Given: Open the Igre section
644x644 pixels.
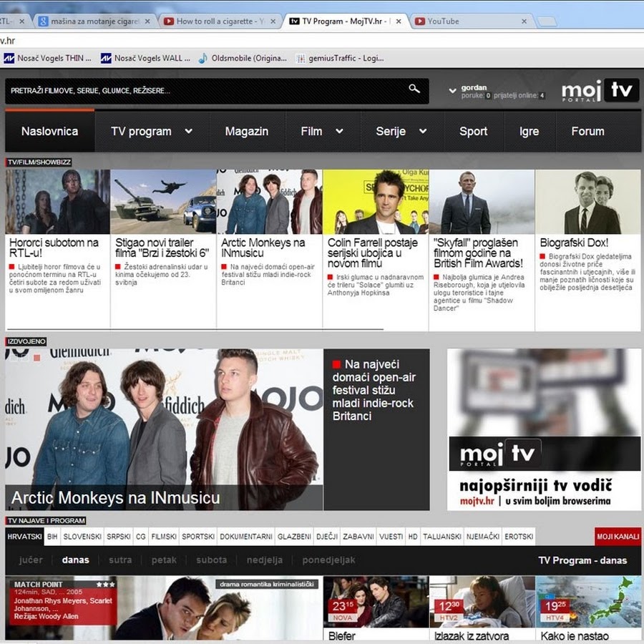Looking at the screenshot, I should pyautogui.click(x=529, y=132).
